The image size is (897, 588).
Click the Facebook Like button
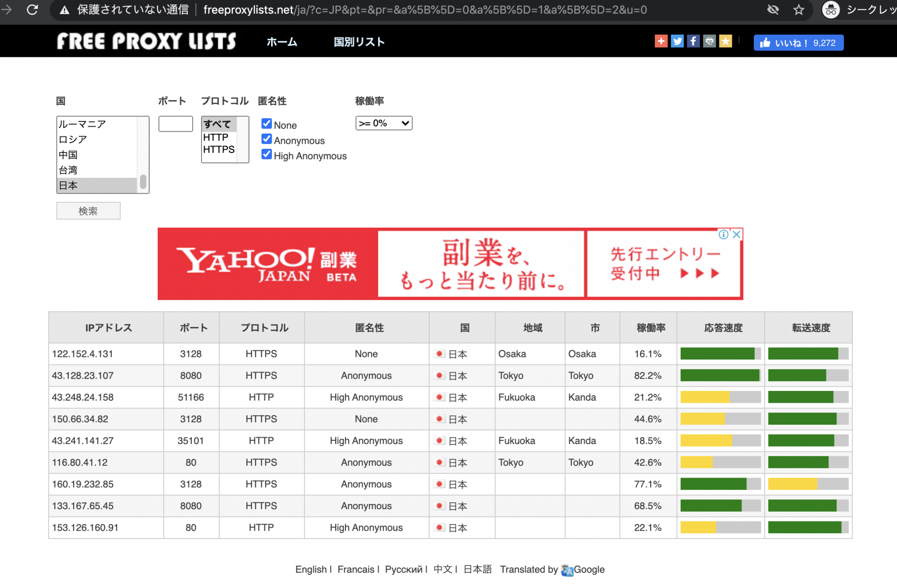[x=798, y=42]
